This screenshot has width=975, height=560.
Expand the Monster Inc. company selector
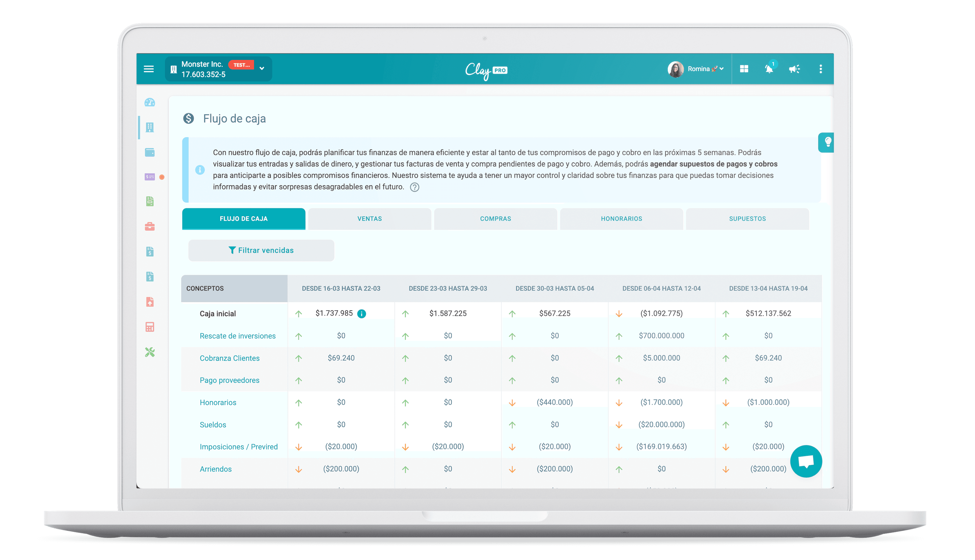coord(218,69)
